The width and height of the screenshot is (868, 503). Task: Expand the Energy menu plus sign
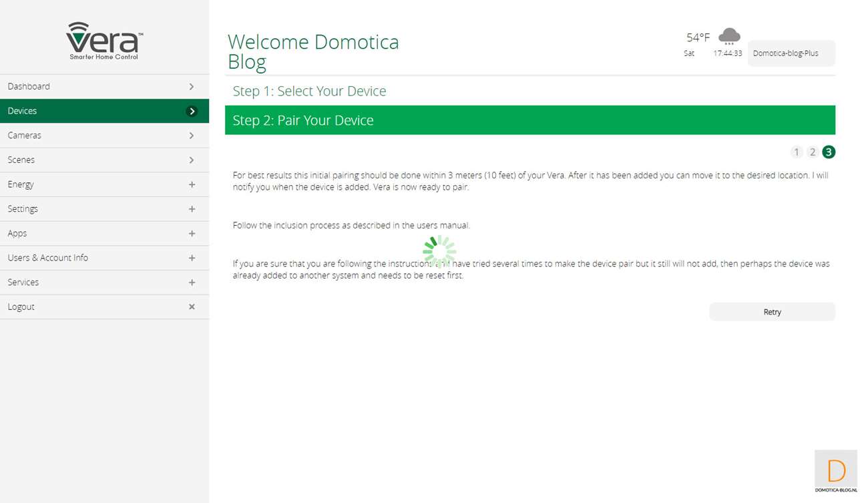coord(192,184)
